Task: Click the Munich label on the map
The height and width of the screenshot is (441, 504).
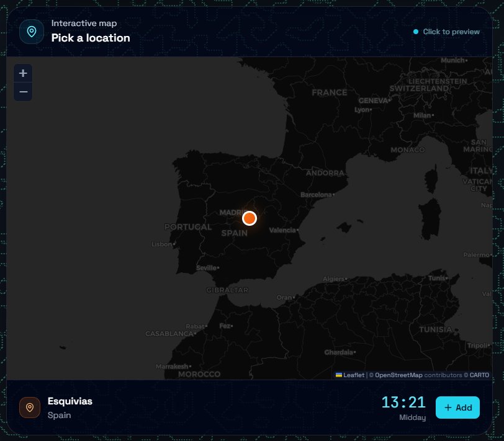Action: pyautogui.click(x=454, y=60)
